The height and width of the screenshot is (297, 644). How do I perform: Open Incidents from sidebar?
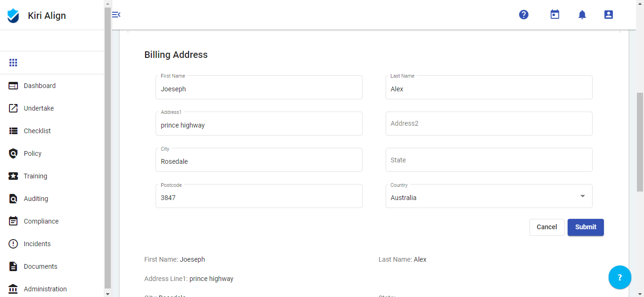click(52, 244)
